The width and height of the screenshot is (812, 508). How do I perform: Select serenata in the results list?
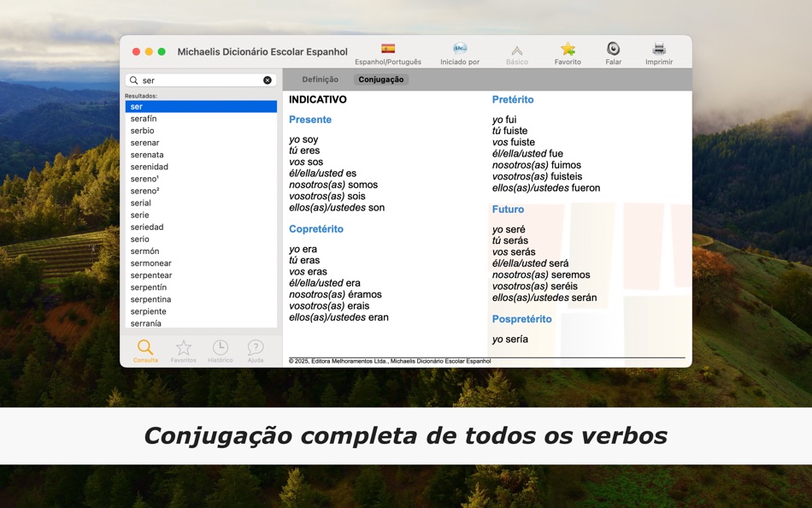[201, 155]
